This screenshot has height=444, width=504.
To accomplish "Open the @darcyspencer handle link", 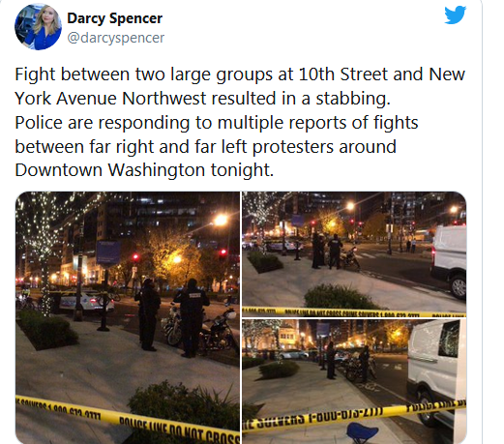I will (116, 38).
